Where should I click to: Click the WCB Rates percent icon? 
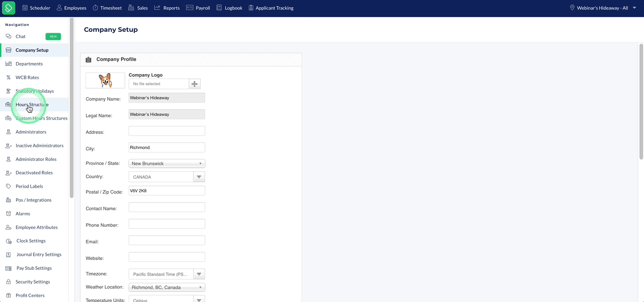click(x=9, y=78)
